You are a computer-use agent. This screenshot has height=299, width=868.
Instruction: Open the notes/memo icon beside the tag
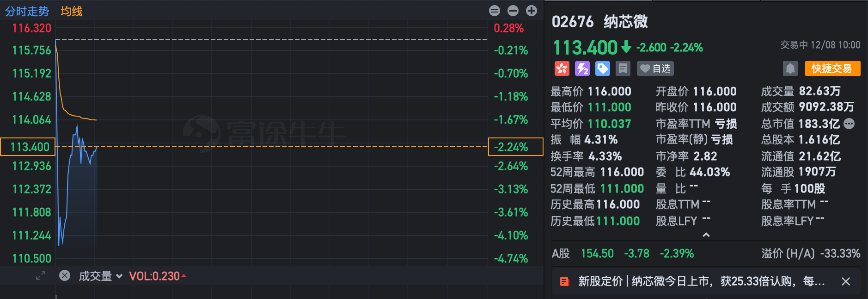coord(623,69)
